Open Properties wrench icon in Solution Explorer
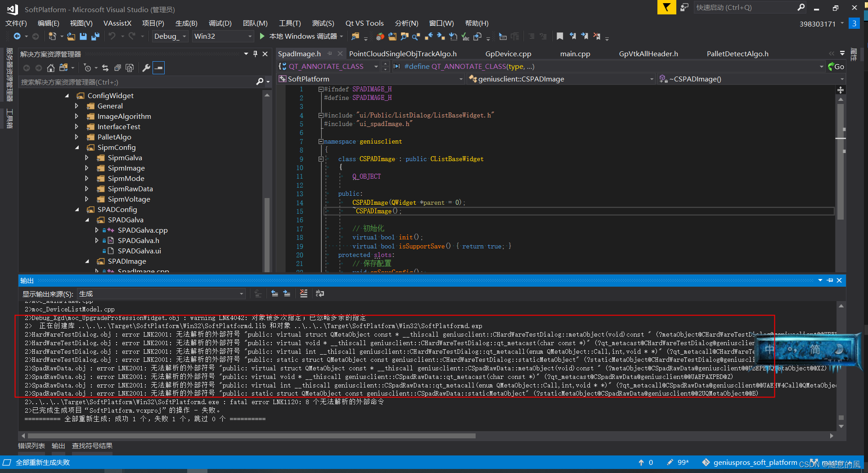Image resolution: width=868 pixels, height=473 pixels. click(146, 68)
